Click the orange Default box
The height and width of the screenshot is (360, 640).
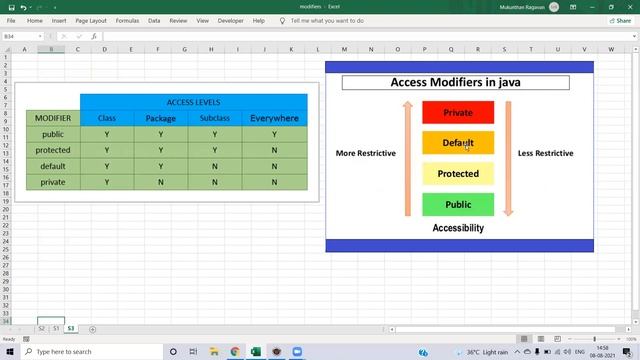coord(458,143)
